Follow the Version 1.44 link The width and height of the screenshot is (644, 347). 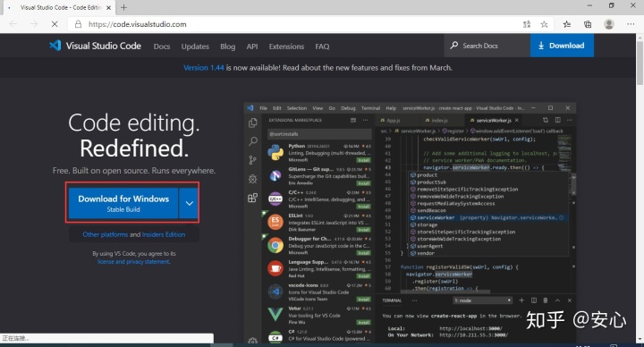tap(204, 68)
